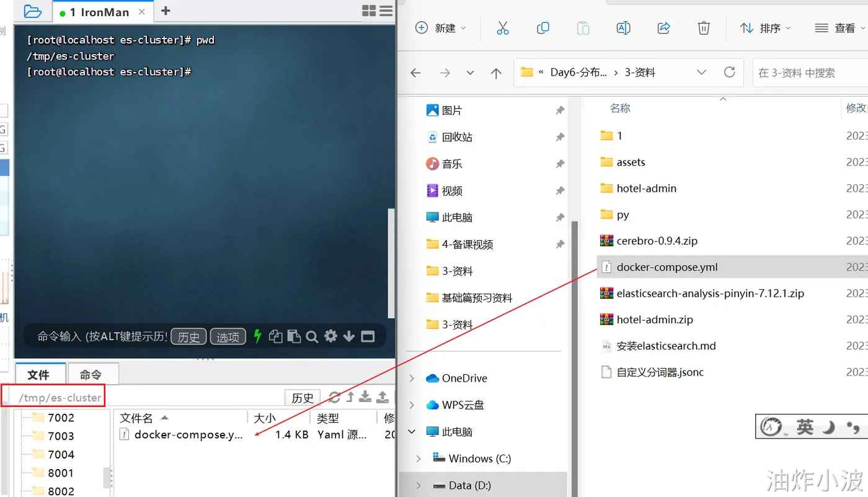This screenshot has width=868, height=497.
Task: Click the 在 3-资料 中搜索 search box
Action: [810, 73]
